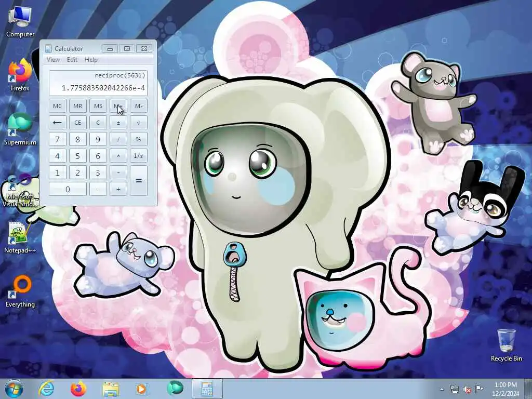The width and height of the screenshot is (532, 399).
Task: Open the network tray icon
Action: click(454, 390)
